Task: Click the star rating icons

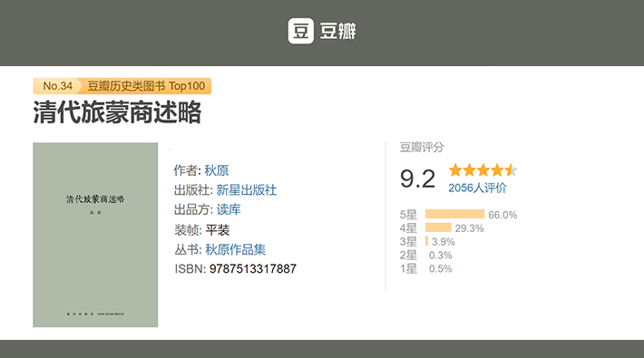Action: (x=483, y=170)
